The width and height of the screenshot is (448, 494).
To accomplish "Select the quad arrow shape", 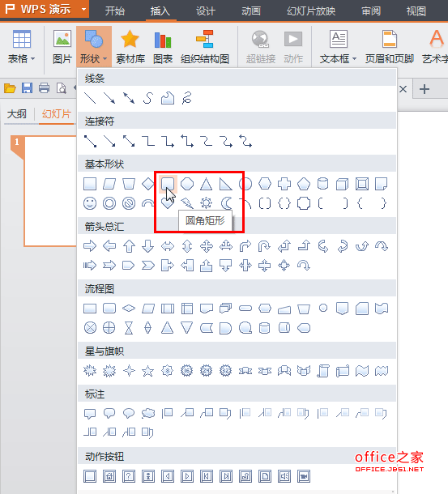I will 207,246.
